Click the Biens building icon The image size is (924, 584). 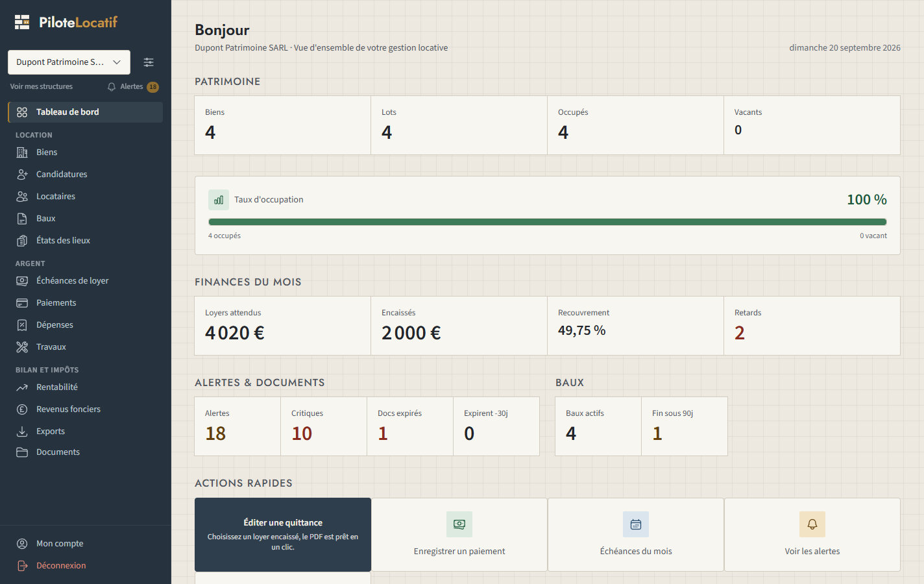pyautogui.click(x=22, y=152)
